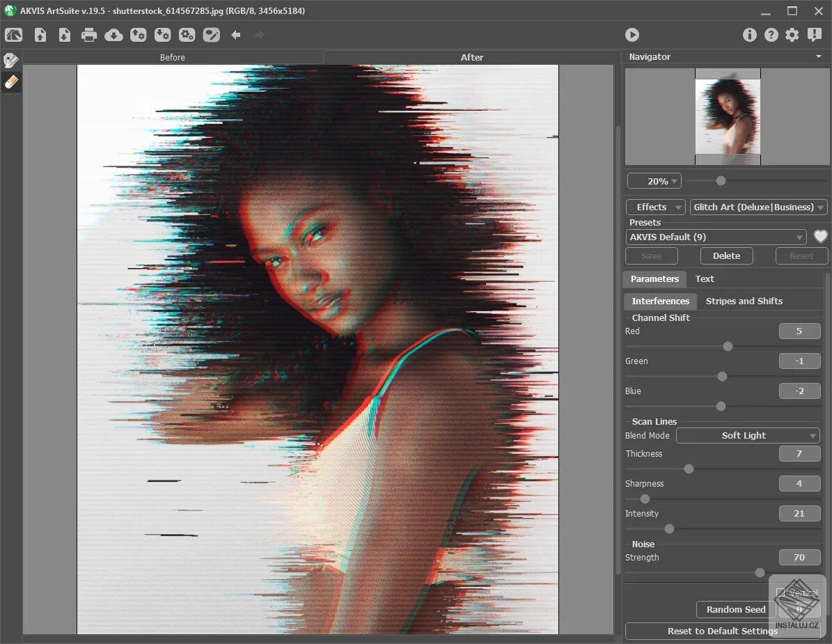832x644 pixels.
Task: Open the Glitch Art effect dropdown
Action: tap(758, 207)
